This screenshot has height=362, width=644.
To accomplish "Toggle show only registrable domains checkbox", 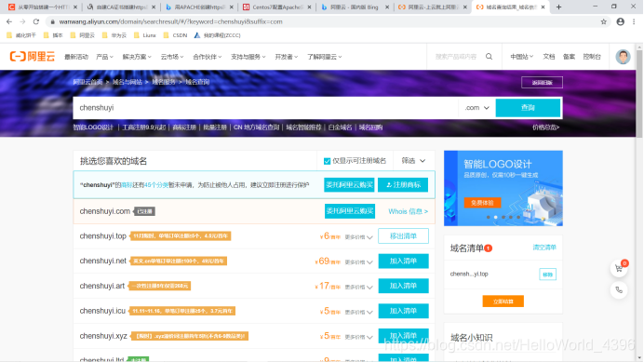I will click(x=327, y=161).
